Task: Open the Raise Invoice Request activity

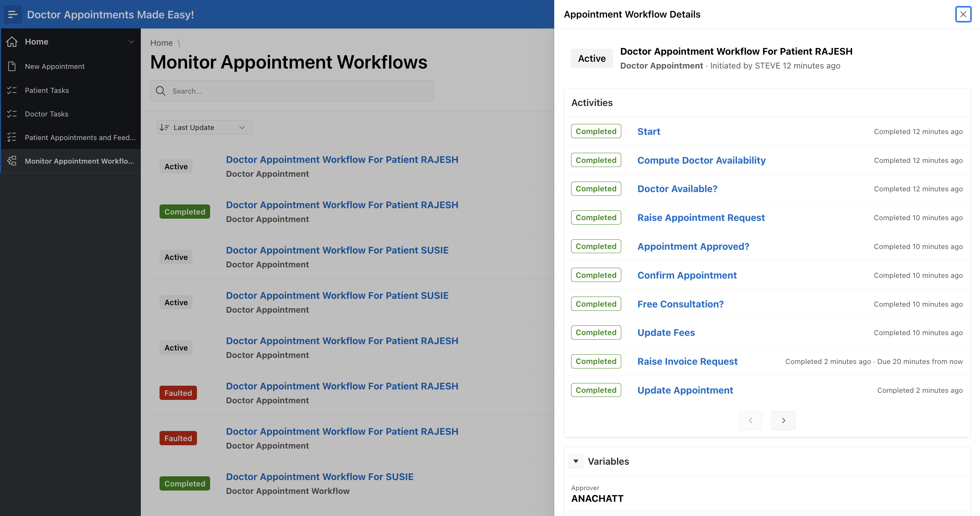Action: [x=687, y=361]
